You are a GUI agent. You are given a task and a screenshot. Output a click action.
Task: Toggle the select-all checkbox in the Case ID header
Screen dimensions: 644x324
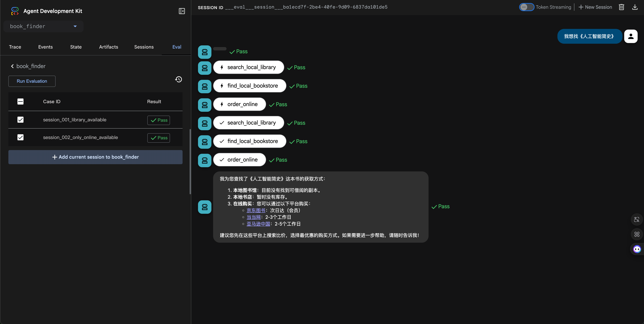20,101
